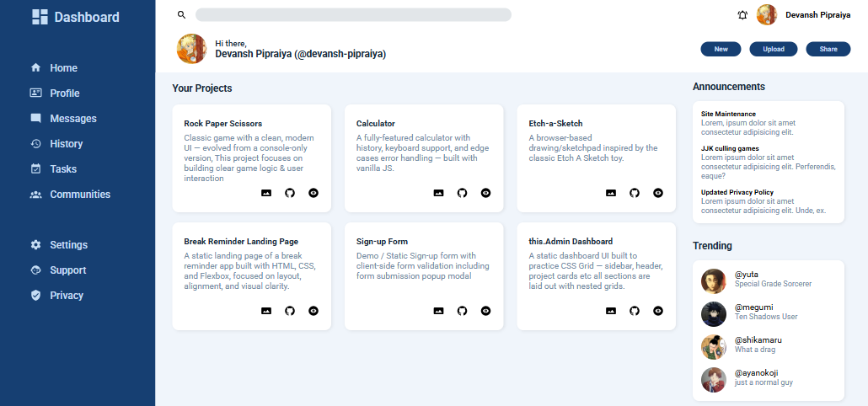Screen dimensions: 868x406
Task: Click Calculator project title
Action: 376,123
